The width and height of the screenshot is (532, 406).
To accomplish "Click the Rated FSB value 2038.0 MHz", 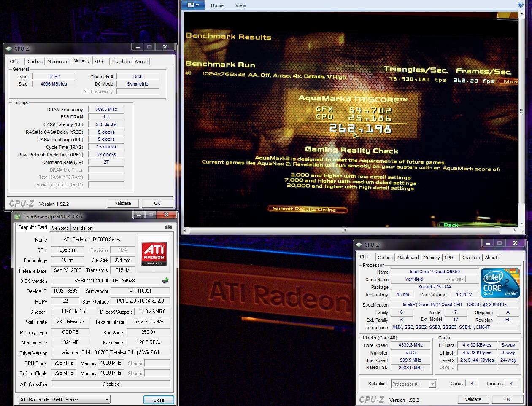I will point(410,368).
